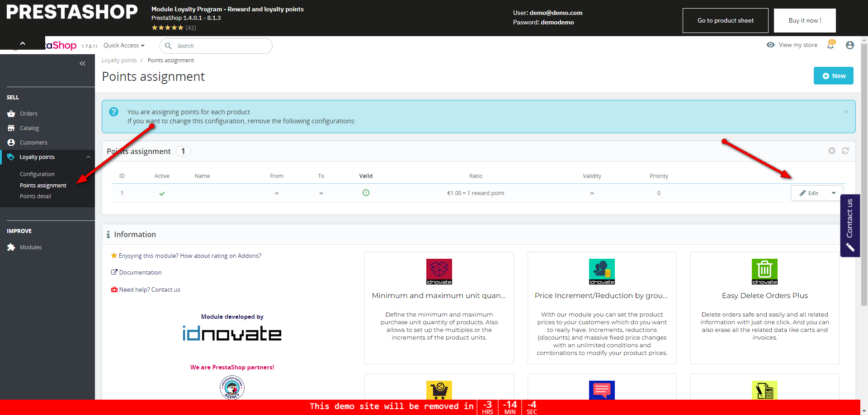This screenshot has height=415, width=868.
Task: Click the add new record plus icon
Action: (832, 151)
